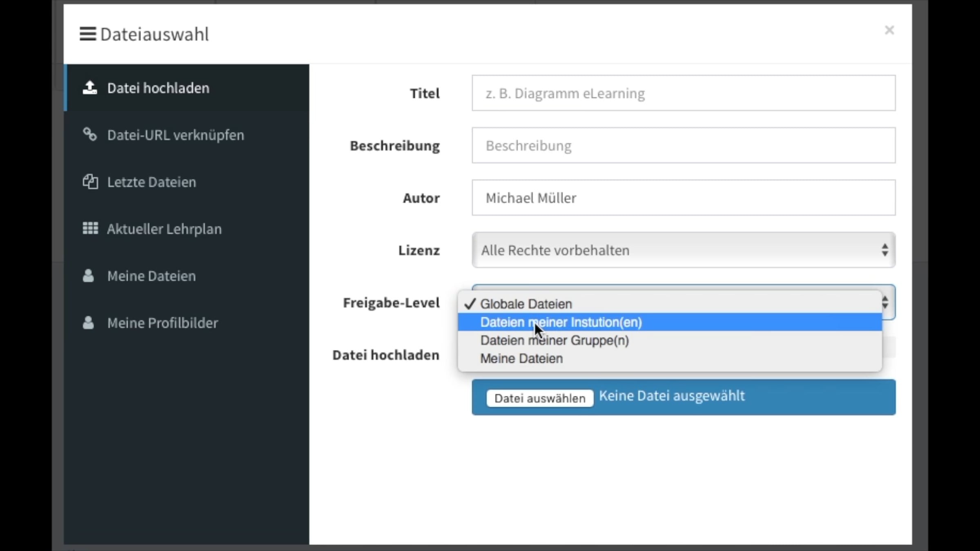This screenshot has height=551, width=980.
Task: Pick Meine Dateien in the dropdown list
Action: click(x=521, y=358)
